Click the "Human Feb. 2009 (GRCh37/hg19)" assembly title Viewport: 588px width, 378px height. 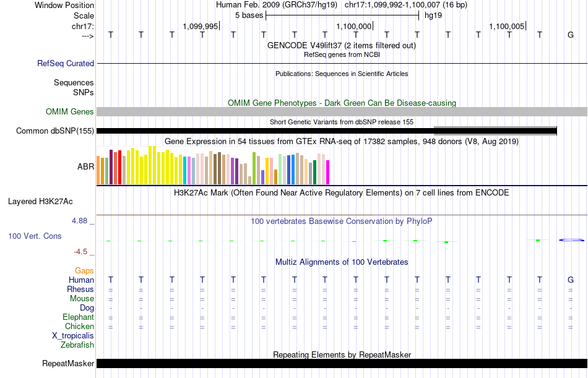click(x=277, y=5)
